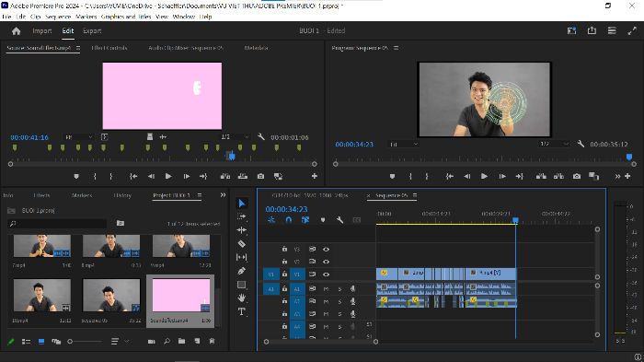
Task: Open the File menu
Action: pyautogui.click(x=6, y=17)
